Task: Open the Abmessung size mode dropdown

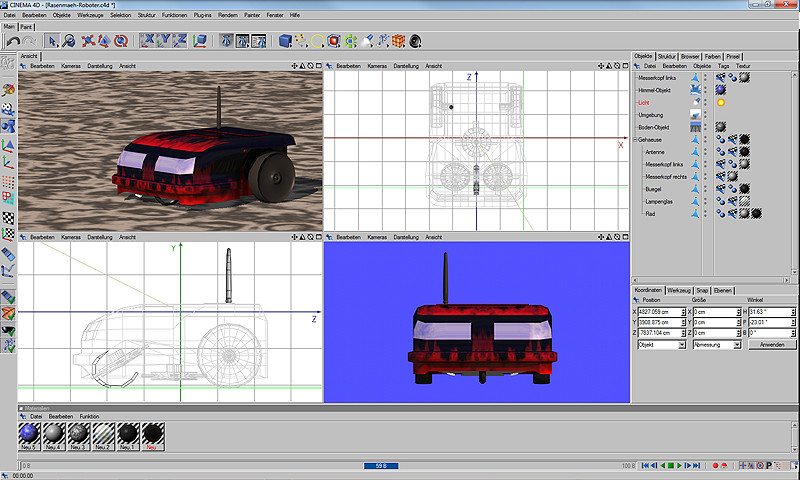Action: [716, 344]
